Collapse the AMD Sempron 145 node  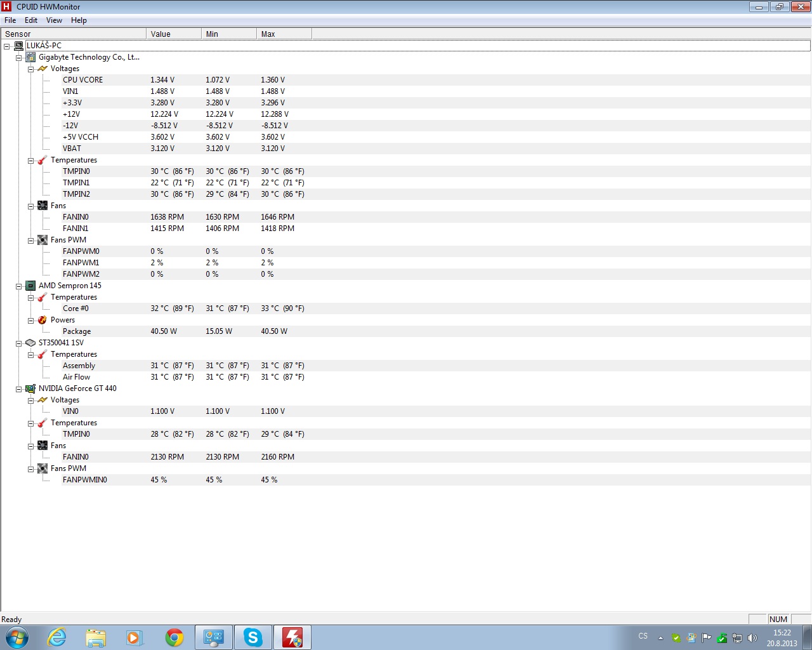point(18,286)
